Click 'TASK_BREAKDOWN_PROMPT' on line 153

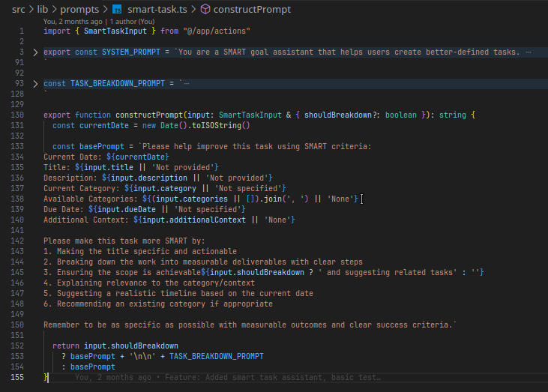coord(217,356)
